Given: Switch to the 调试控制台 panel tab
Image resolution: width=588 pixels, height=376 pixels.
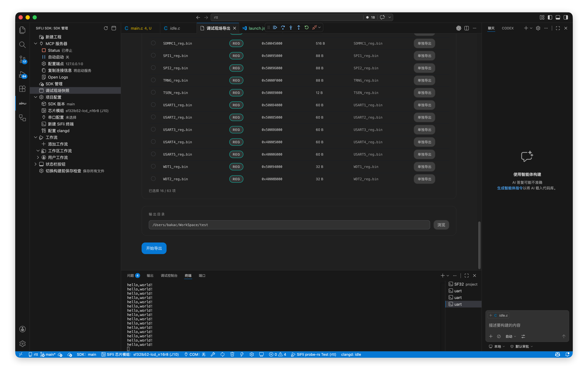Looking at the screenshot, I should coord(169,276).
